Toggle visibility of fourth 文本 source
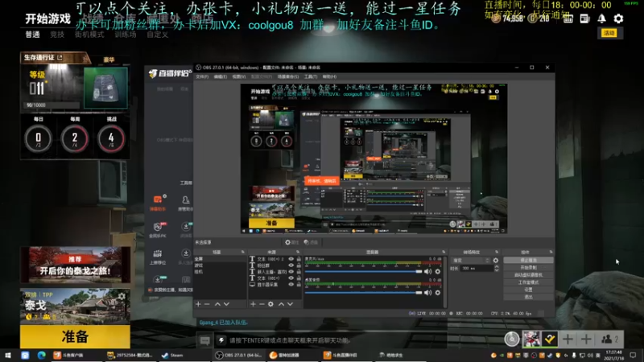The height and width of the screenshot is (362, 644). [291, 278]
